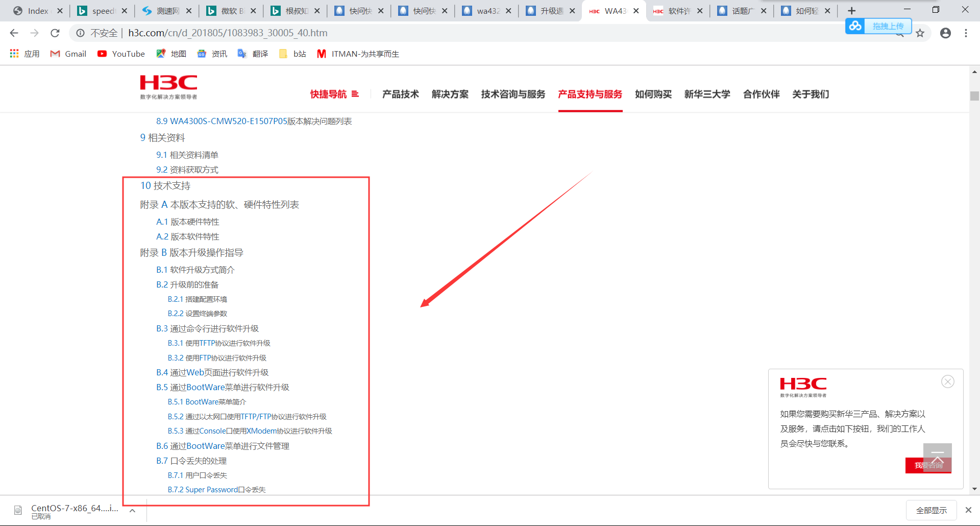The image size is (980, 526).
Task: Click the CentOS-7-x86_64 download item
Action: pyautogui.click(x=67, y=511)
